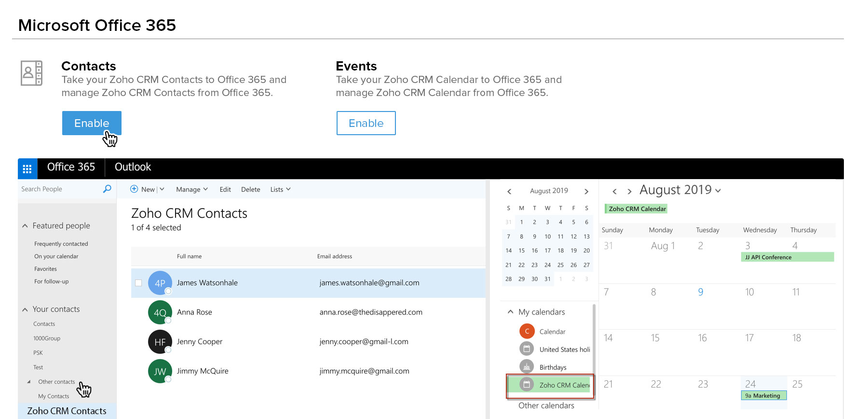The image size is (868, 419).
Task: Click the Jimmy McQuire contact name
Action: click(203, 371)
